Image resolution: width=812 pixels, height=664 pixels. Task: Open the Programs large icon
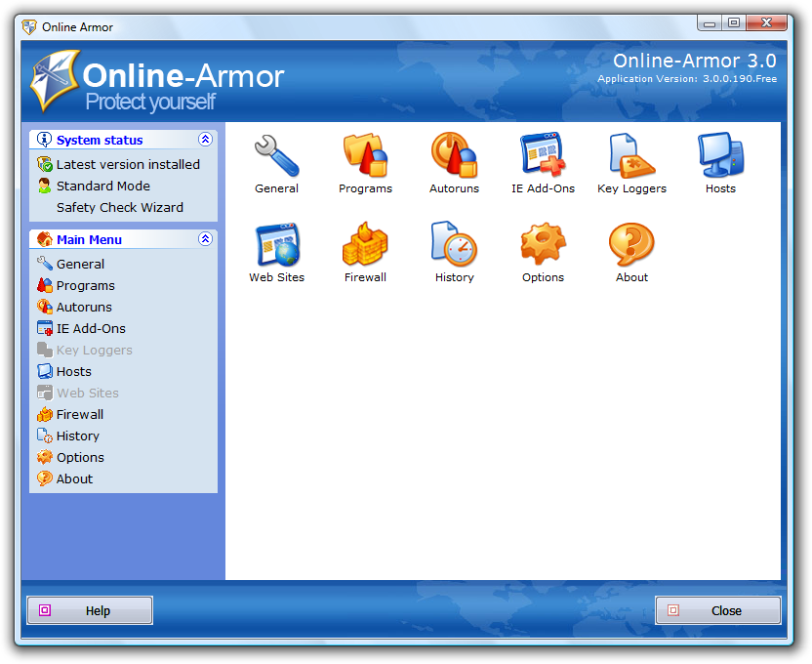point(366,155)
